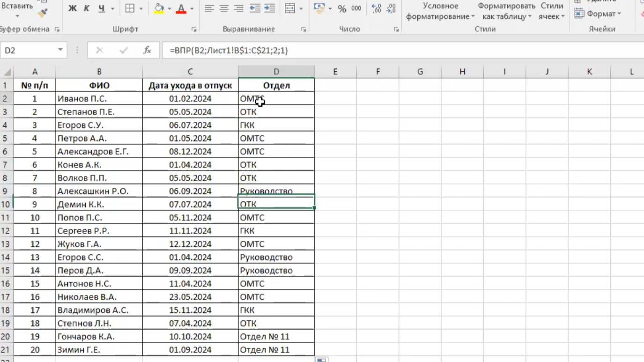The height and width of the screenshot is (362, 644).
Task: Increase the cell indent
Action: [x=269, y=8]
